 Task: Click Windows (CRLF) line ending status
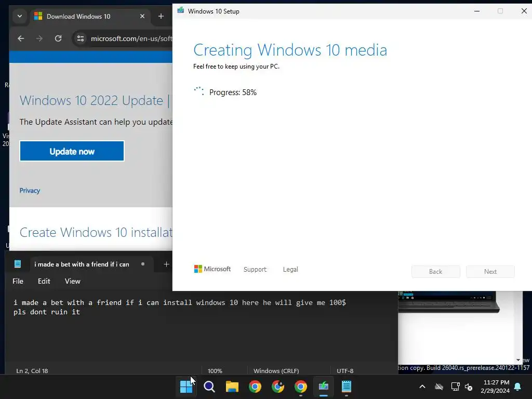tap(276, 371)
